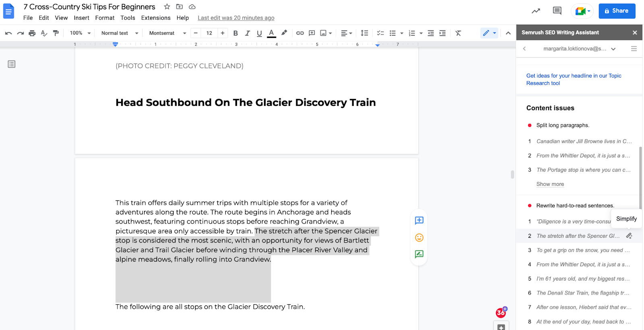Toggle italic formatting
Screen dimensions: 644x330
click(248, 33)
